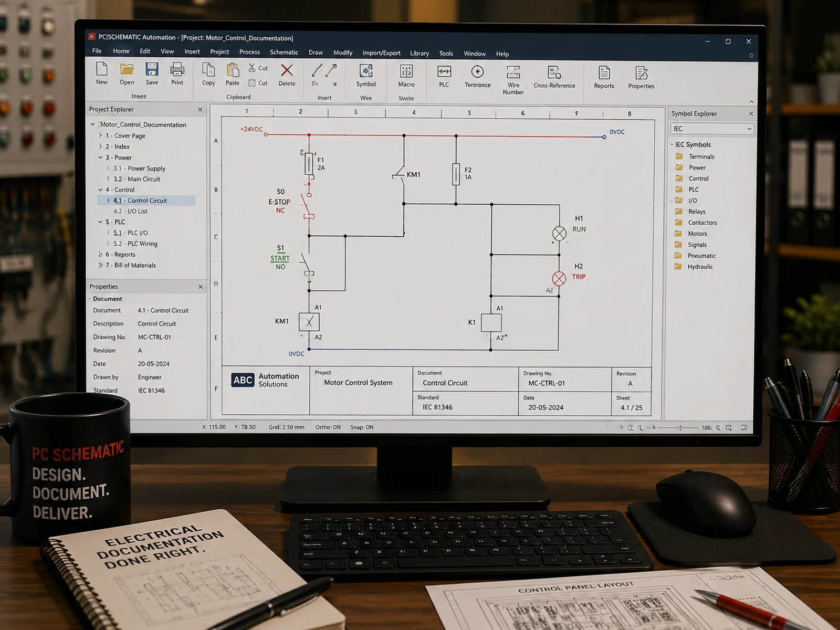Click the Copy icon

tap(208, 70)
